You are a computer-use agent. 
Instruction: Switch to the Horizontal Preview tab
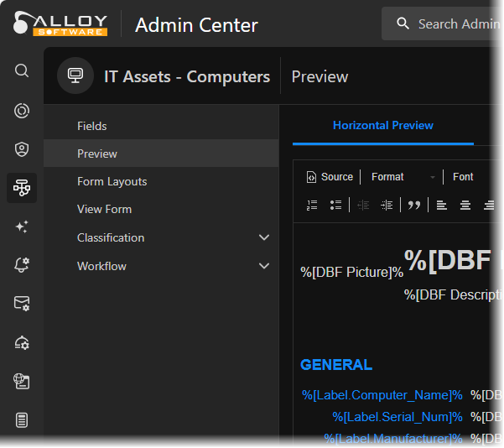[x=383, y=125]
